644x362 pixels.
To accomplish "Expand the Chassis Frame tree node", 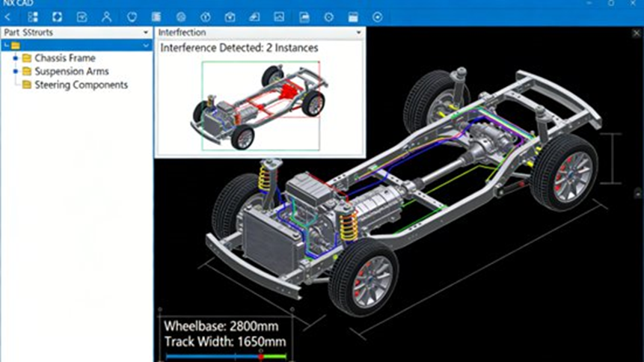I will click(x=15, y=58).
